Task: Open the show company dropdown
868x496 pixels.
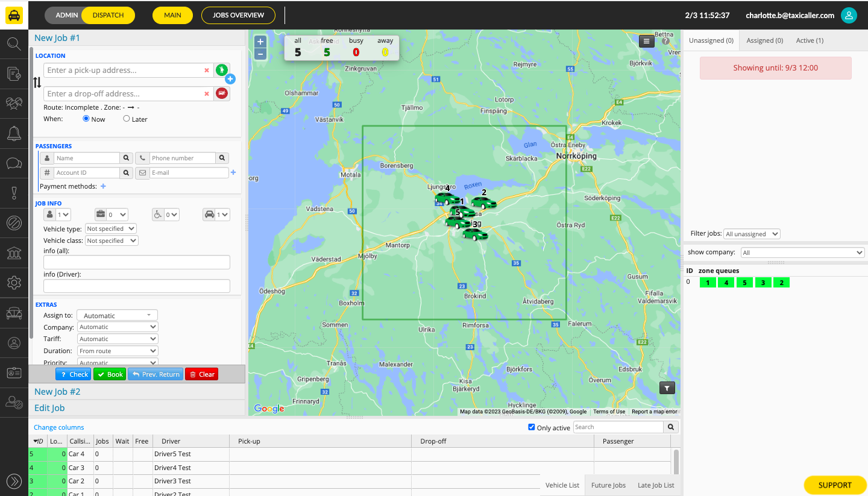Action: point(802,252)
